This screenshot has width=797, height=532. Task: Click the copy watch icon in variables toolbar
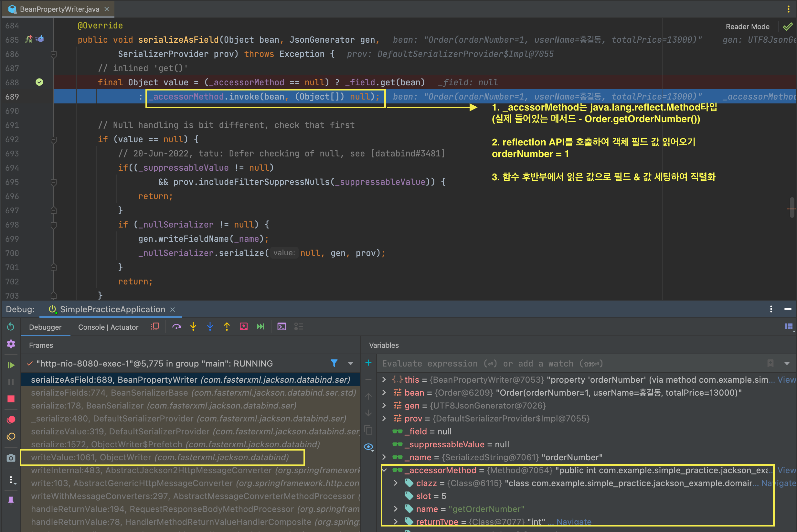coord(368,430)
